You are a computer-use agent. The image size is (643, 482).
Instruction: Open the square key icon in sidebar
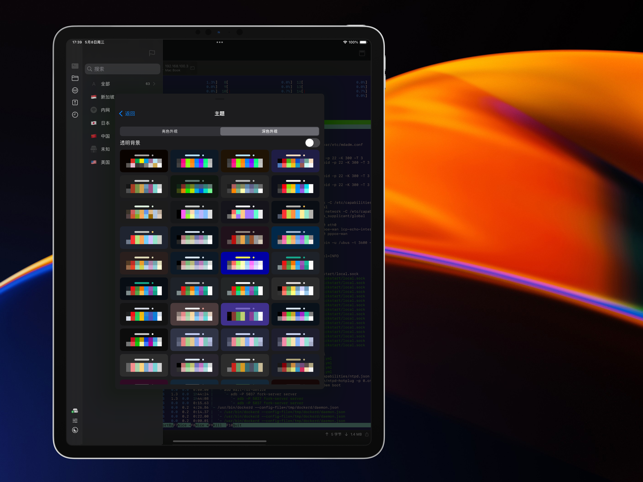(75, 103)
